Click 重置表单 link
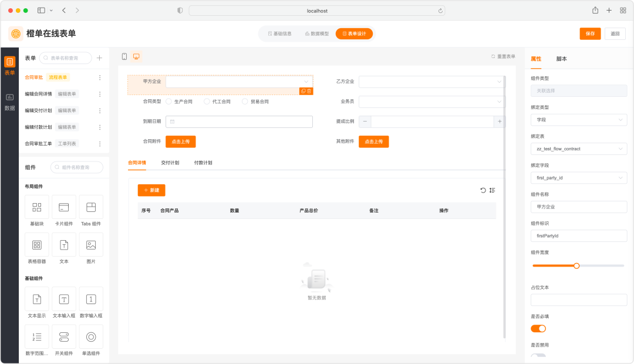 click(x=504, y=56)
